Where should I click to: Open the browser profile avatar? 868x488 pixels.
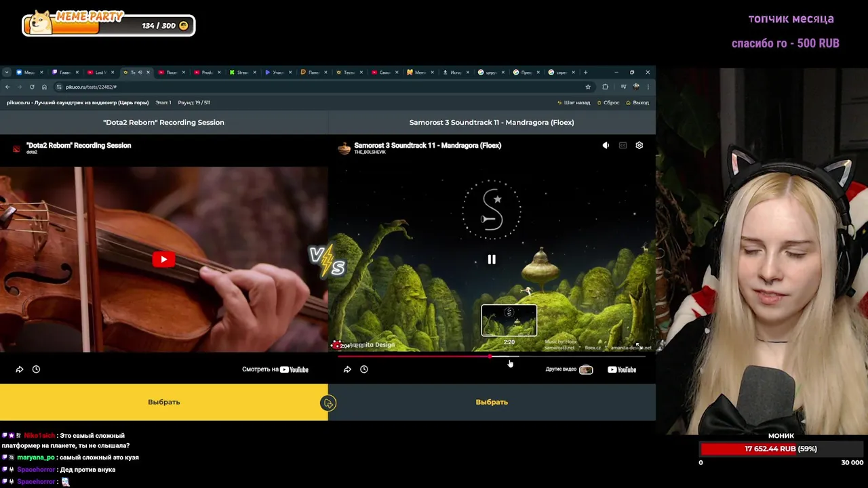click(635, 87)
